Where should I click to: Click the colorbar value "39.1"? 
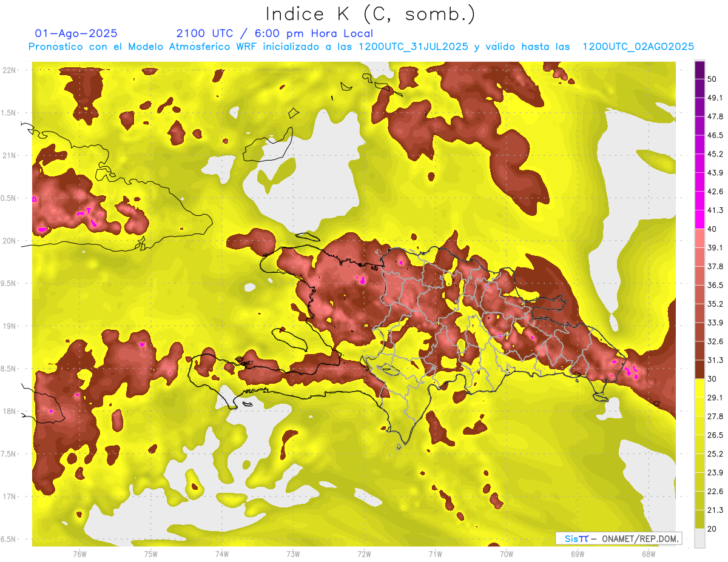click(x=715, y=247)
